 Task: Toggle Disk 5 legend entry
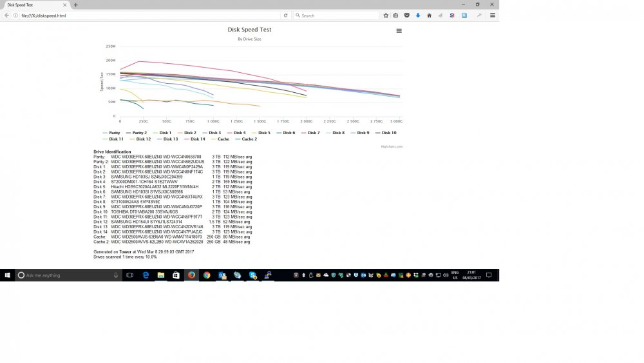pos(261,133)
